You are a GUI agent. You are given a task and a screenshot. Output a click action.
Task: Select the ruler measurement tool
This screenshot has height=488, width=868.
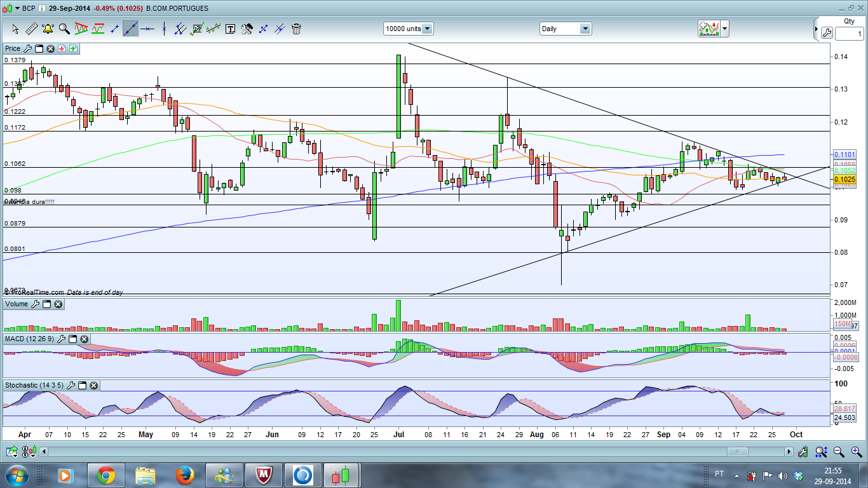coord(31,29)
